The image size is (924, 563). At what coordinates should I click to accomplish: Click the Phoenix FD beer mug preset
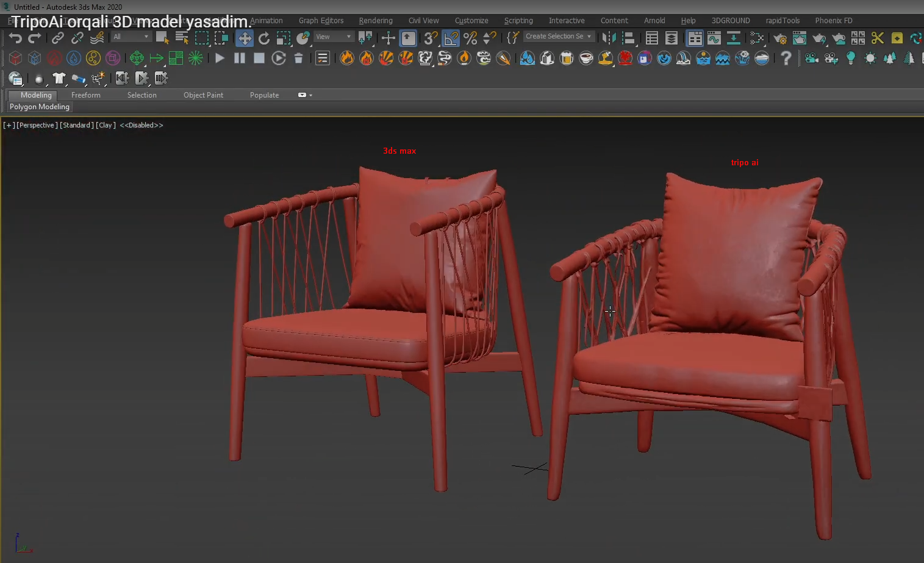[x=567, y=58]
